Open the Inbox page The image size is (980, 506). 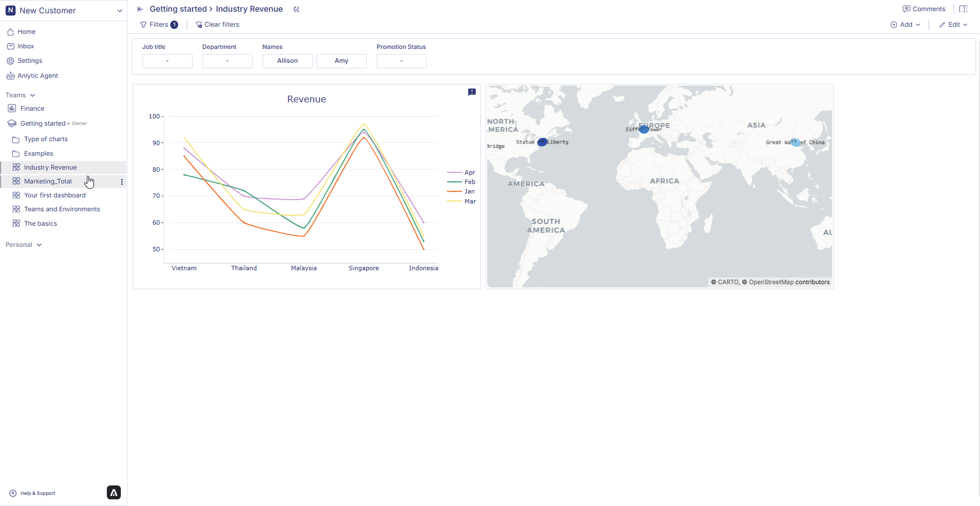click(26, 46)
